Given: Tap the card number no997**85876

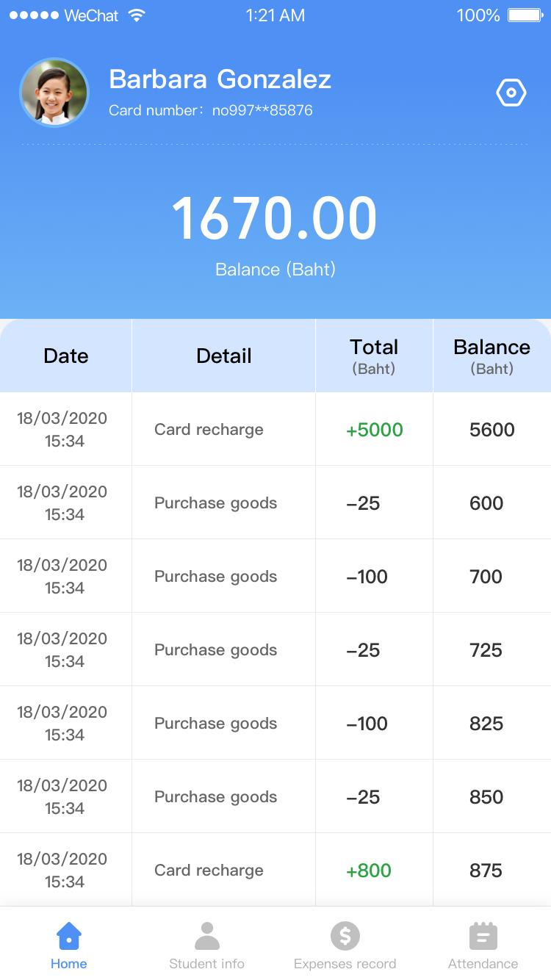Looking at the screenshot, I should point(262,110).
